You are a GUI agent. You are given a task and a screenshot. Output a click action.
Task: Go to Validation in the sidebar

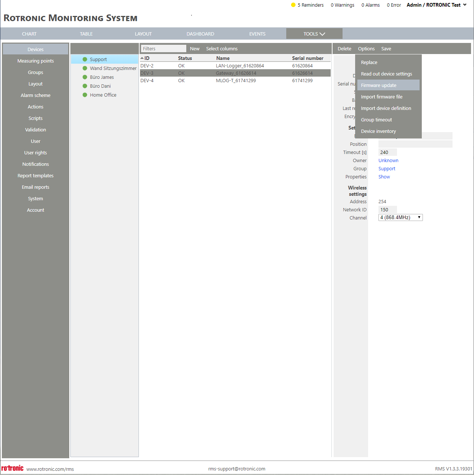click(36, 130)
